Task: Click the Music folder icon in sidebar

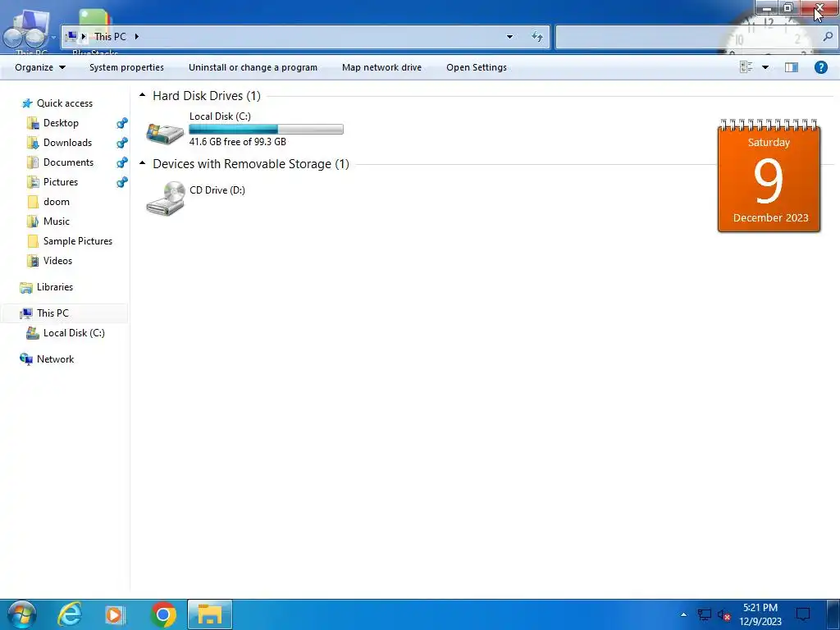Action: click(x=33, y=221)
